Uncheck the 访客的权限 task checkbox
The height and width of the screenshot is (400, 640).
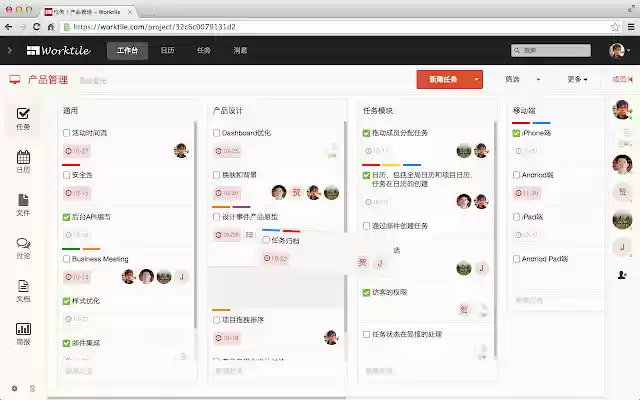[366, 292]
